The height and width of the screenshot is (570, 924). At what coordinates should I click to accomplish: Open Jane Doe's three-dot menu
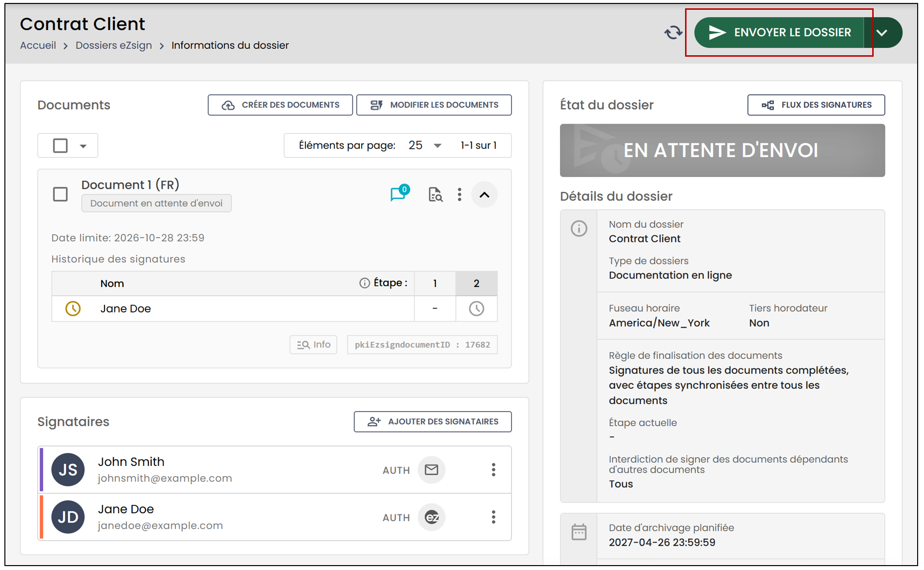click(494, 517)
